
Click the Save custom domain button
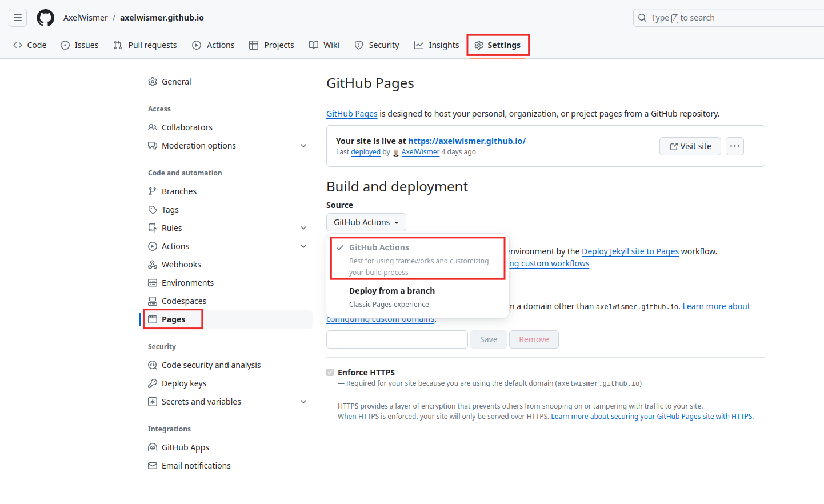point(489,339)
